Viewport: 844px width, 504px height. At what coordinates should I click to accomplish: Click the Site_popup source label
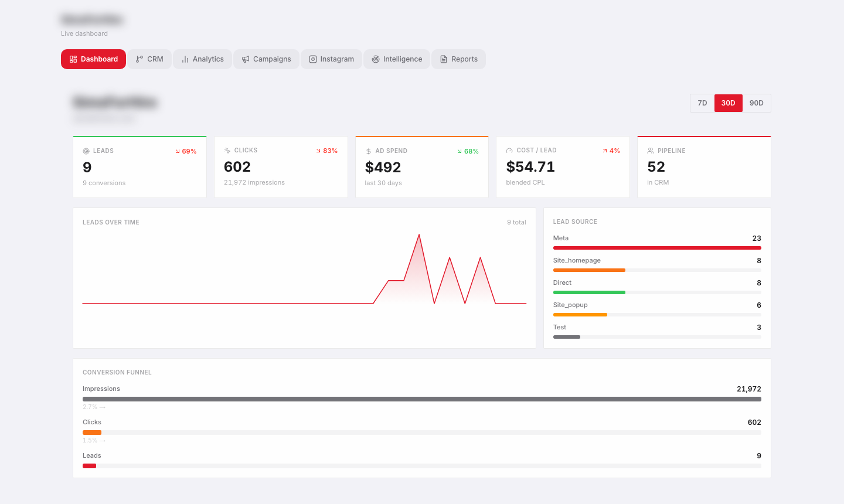point(570,305)
